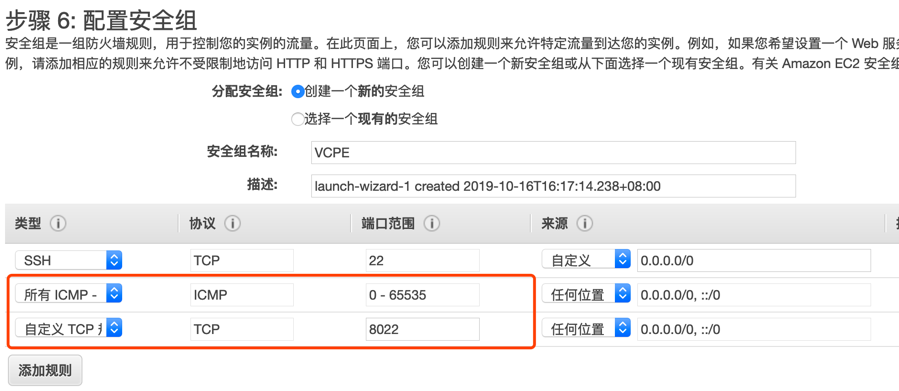This screenshot has height=391, width=899.
Task: Open the 自定义 TCP type dropdown
Action: (x=69, y=329)
